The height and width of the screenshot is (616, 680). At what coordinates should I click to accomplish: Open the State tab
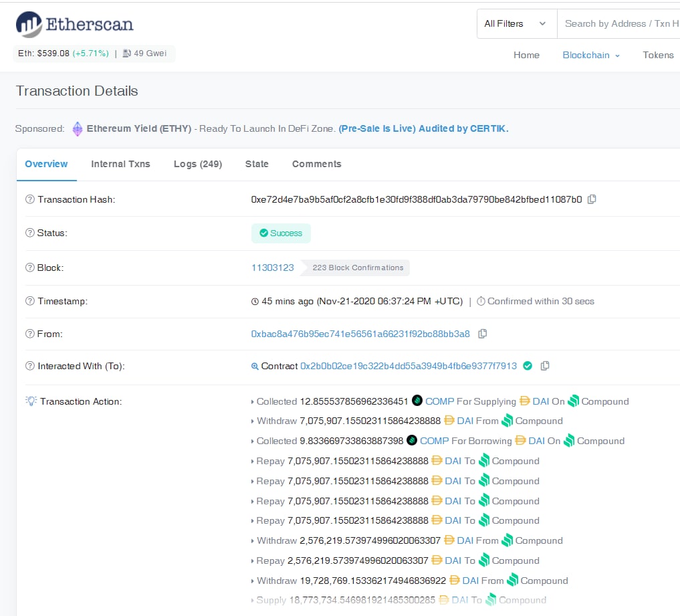coord(257,164)
